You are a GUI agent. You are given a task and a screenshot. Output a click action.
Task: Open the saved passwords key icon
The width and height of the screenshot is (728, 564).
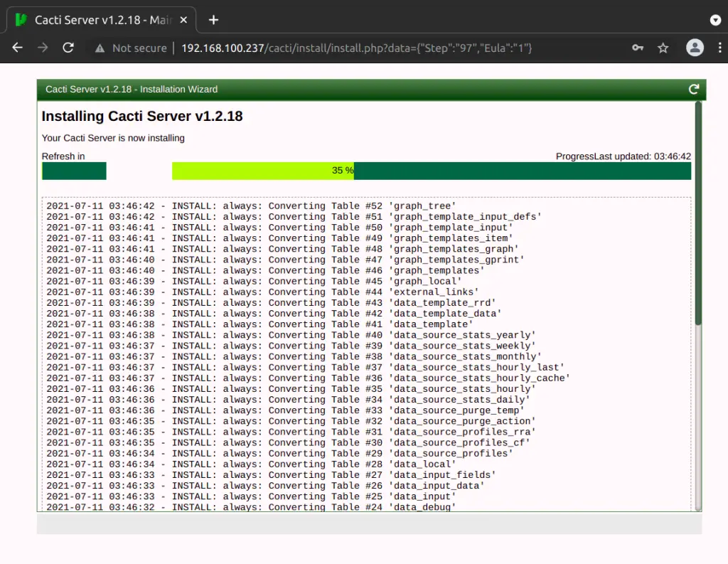point(638,48)
